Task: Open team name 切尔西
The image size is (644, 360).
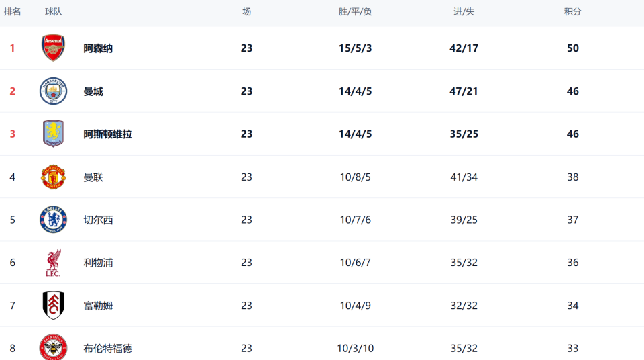Action: click(x=98, y=220)
